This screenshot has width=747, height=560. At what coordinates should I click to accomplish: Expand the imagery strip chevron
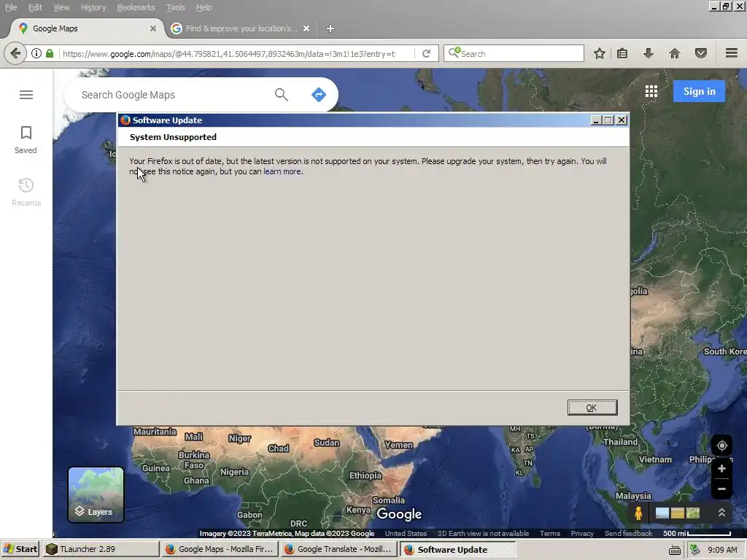pos(721,513)
